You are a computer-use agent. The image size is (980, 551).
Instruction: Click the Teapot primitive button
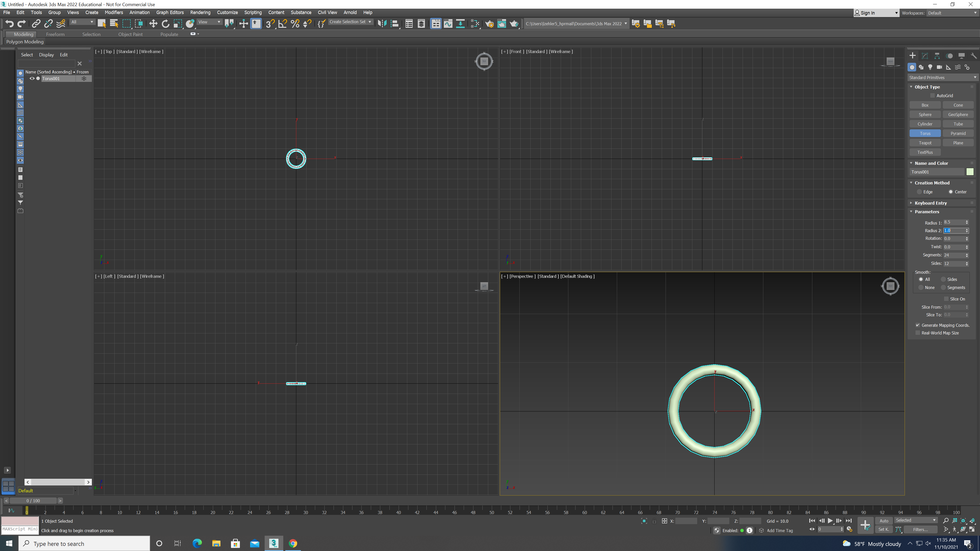tap(925, 143)
